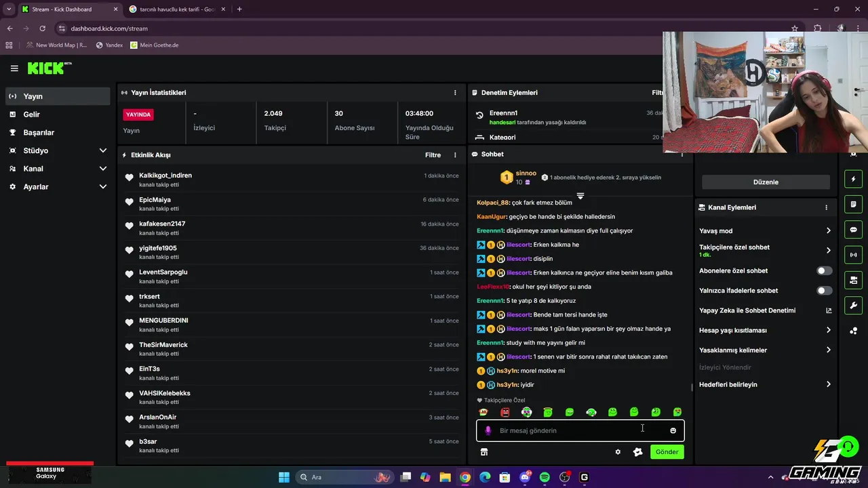
Task: Click the lightning bolt panel icon
Action: [853, 179]
